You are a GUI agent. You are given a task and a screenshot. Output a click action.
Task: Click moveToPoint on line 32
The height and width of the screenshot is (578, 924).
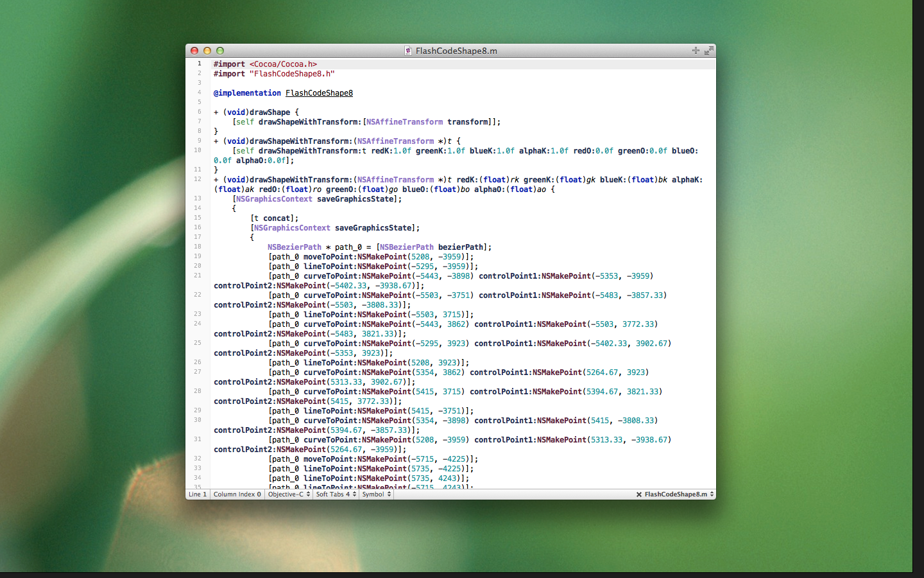(x=328, y=459)
